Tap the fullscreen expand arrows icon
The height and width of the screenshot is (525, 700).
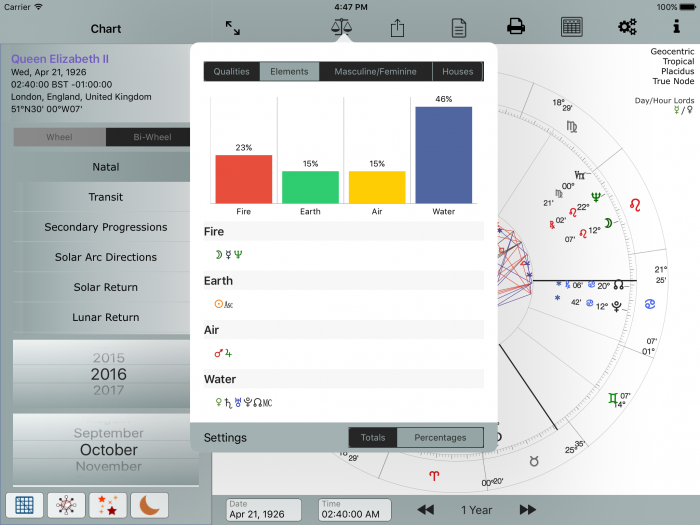pyautogui.click(x=232, y=28)
